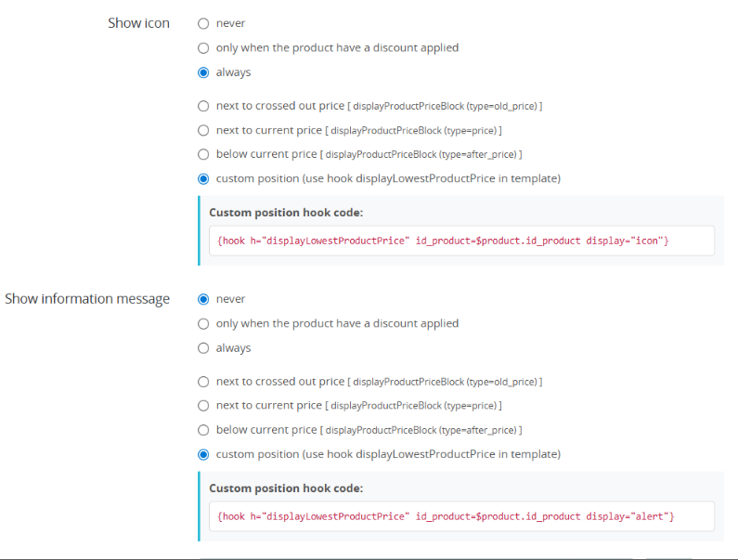
Task: Place message next to current price
Action: tap(203, 406)
